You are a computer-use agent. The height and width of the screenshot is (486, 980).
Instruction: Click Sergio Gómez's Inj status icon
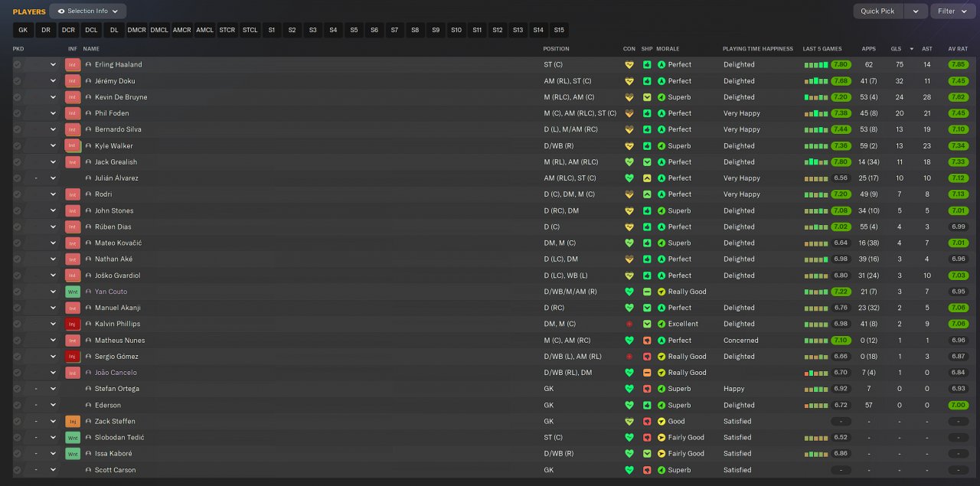click(x=73, y=357)
